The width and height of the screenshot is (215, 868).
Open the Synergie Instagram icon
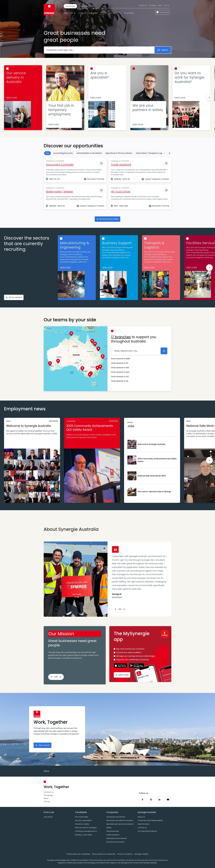coord(151,800)
